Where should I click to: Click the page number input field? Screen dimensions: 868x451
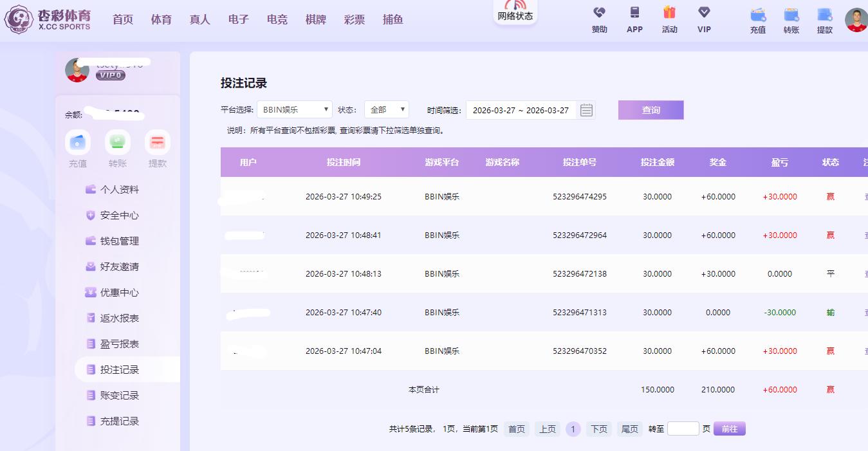click(x=683, y=428)
